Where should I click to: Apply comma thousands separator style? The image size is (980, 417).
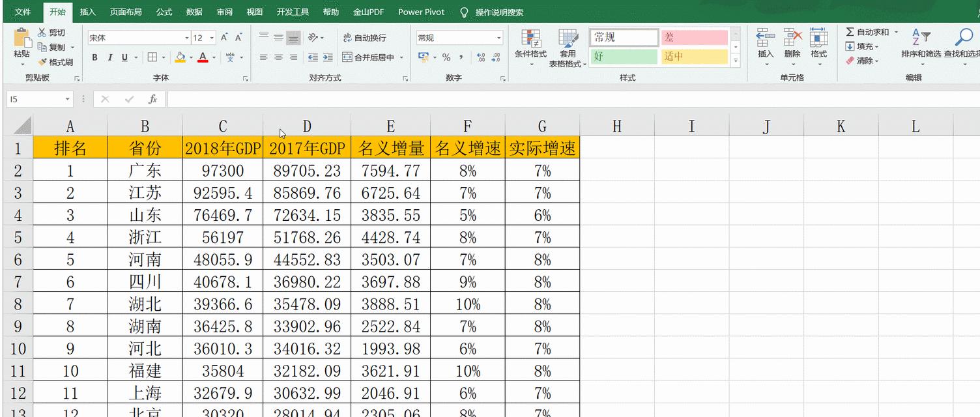point(461,57)
